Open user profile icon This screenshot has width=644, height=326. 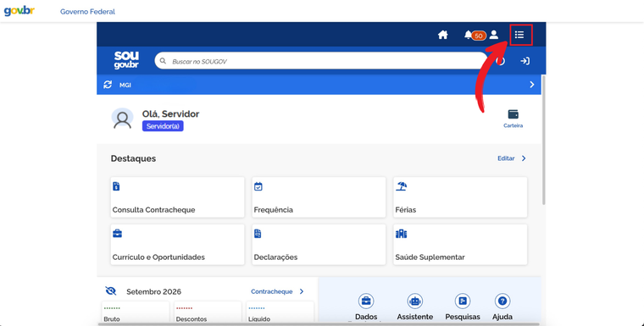click(494, 35)
